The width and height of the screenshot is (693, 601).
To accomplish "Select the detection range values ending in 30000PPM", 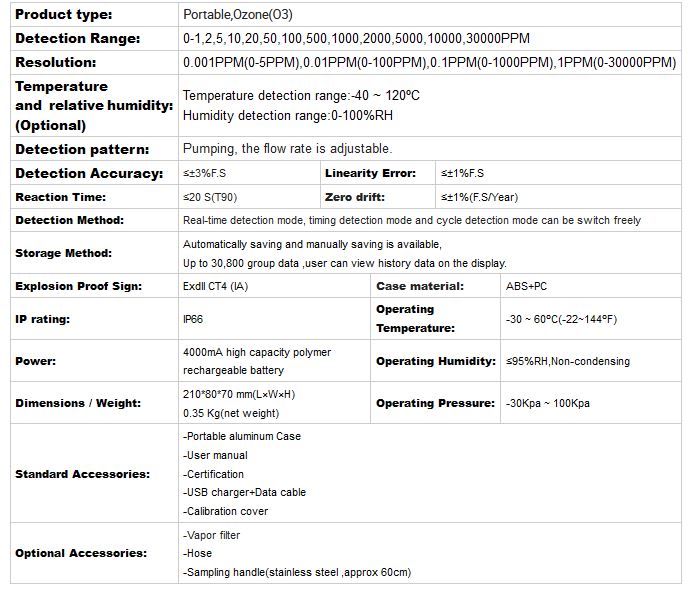I will (x=356, y=38).
